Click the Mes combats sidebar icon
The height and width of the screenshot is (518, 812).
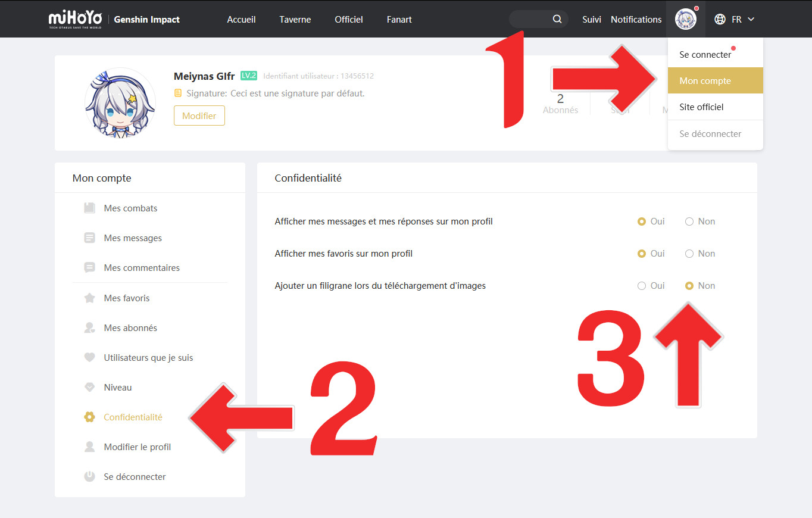pos(89,208)
